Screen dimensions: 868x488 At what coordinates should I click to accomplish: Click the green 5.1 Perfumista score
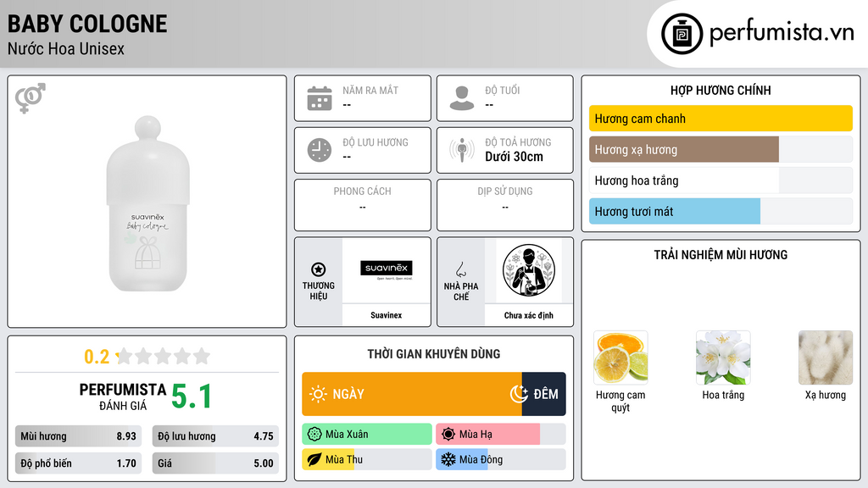192,396
